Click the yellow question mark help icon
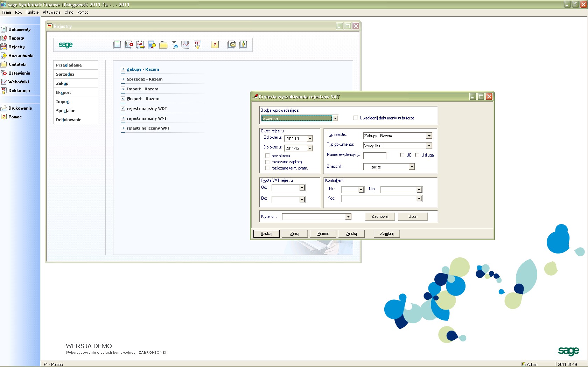This screenshot has width=588, height=367. click(215, 45)
